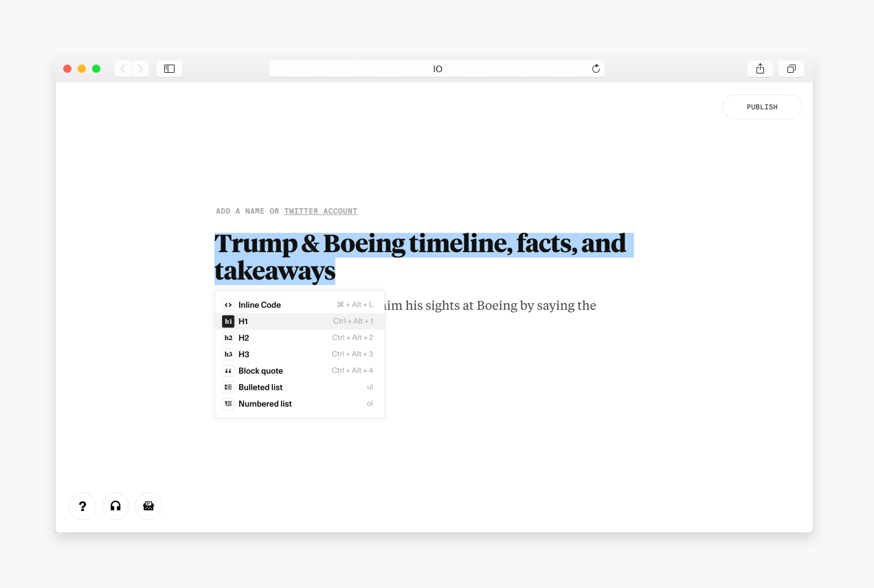
Task: Open the tab overview control
Action: tap(791, 69)
